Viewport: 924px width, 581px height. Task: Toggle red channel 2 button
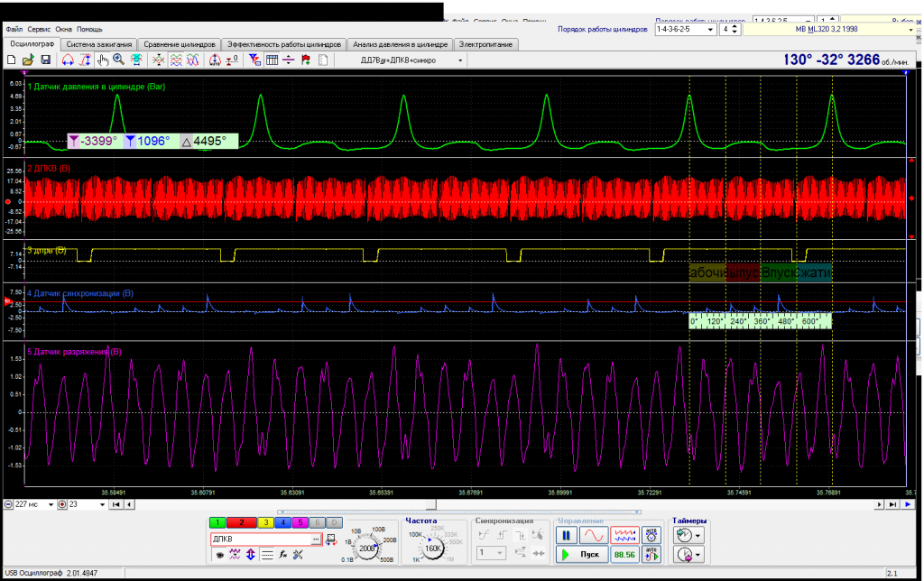[242, 522]
